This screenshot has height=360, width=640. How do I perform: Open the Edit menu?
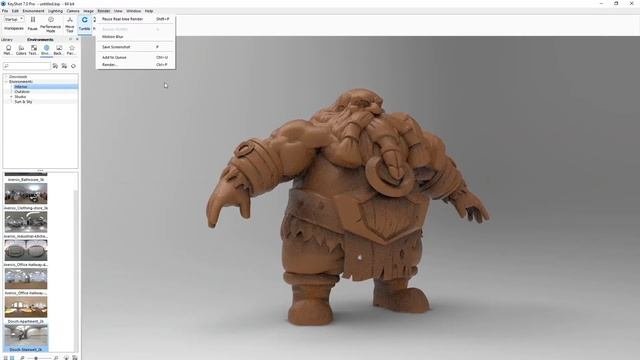(x=16, y=11)
